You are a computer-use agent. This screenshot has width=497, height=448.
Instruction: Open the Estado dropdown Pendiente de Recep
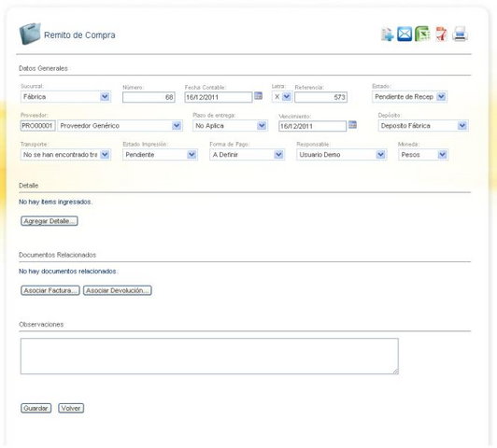(409, 96)
